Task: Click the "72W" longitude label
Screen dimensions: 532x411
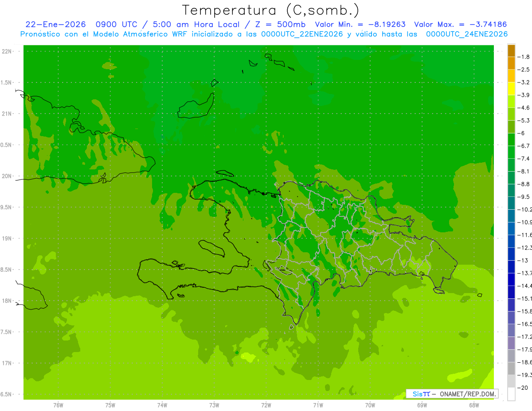Action: coord(266,405)
